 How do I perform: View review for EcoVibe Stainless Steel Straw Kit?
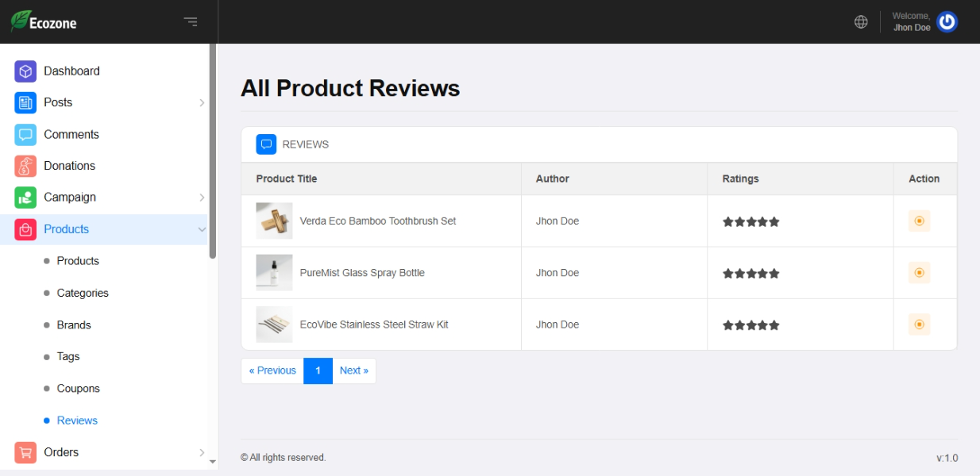[919, 324]
